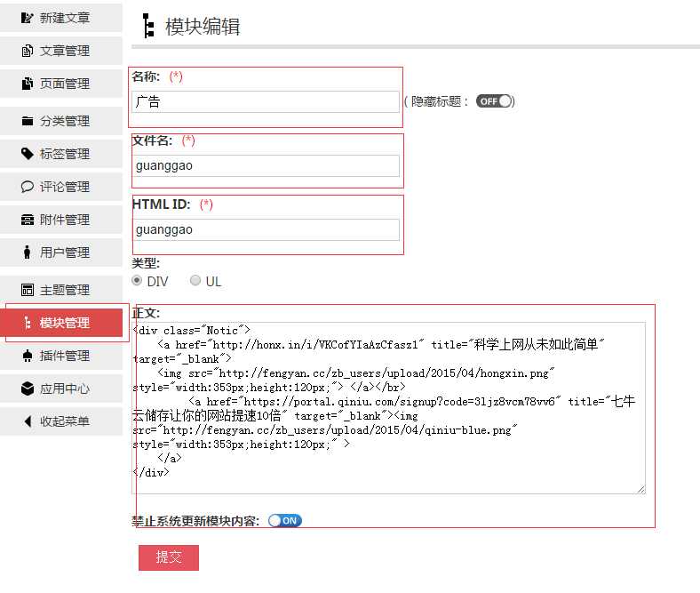Click the new article pencil icon
This screenshot has height=593, width=700.
coord(28,18)
